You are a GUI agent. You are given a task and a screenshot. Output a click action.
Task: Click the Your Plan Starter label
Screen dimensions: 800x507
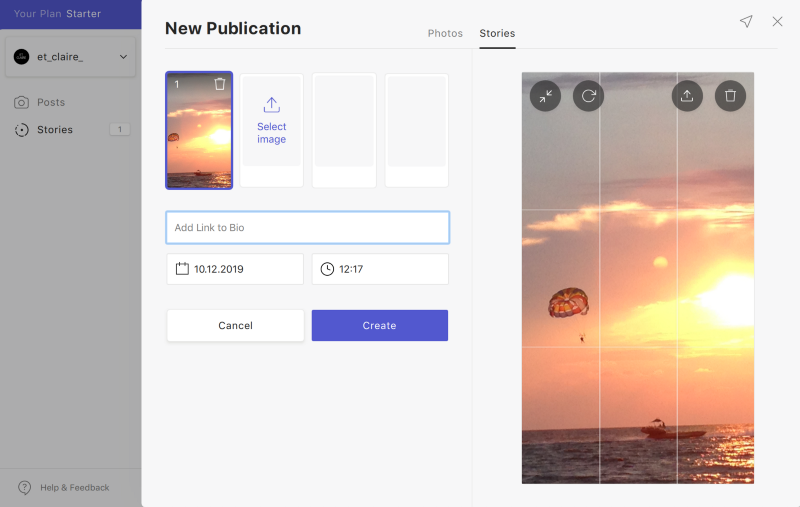(x=57, y=14)
